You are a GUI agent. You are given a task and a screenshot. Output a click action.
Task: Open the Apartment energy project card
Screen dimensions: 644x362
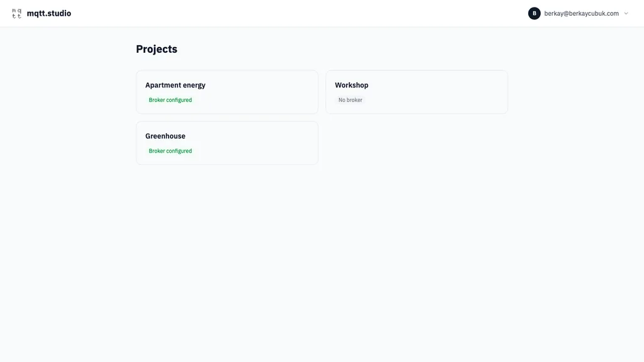click(227, 92)
